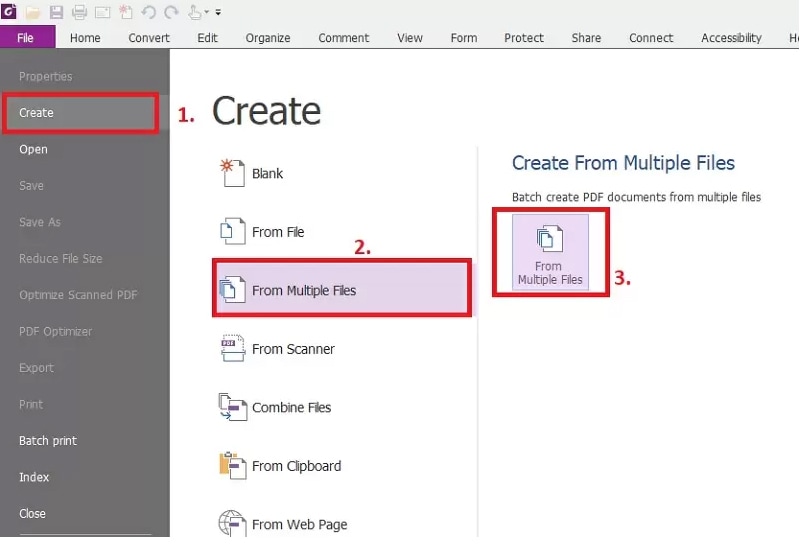Choose the From Clipboard label text

point(296,466)
